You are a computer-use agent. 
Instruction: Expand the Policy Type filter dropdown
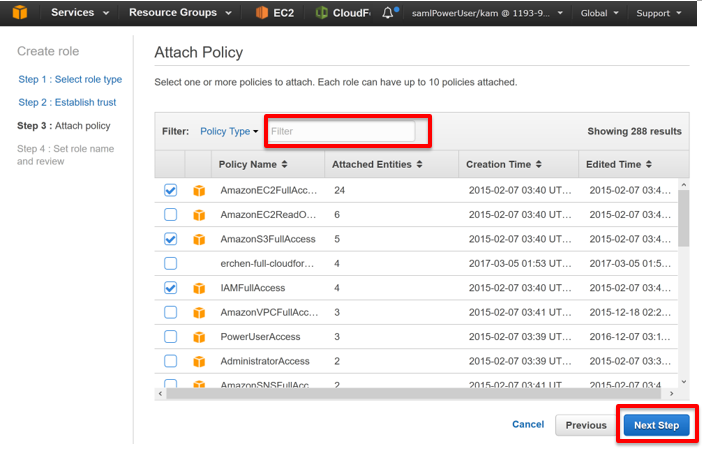pyautogui.click(x=229, y=131)
